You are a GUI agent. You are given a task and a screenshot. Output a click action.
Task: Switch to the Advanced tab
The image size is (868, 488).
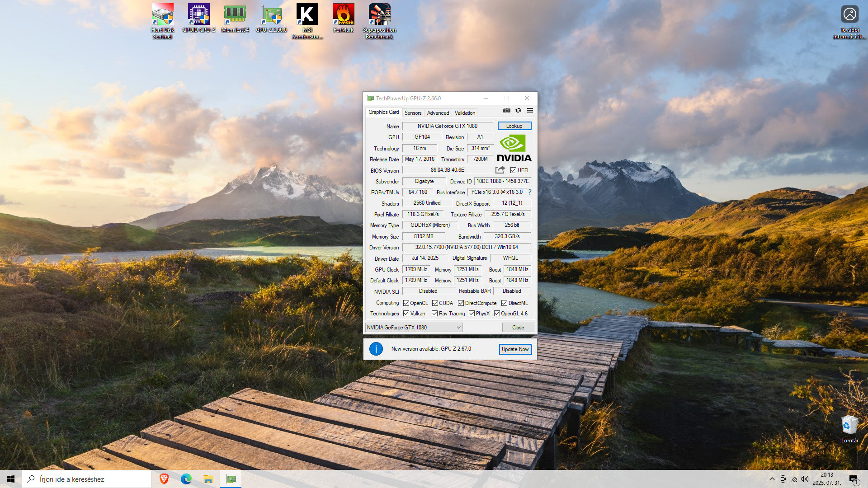point(438,113)
